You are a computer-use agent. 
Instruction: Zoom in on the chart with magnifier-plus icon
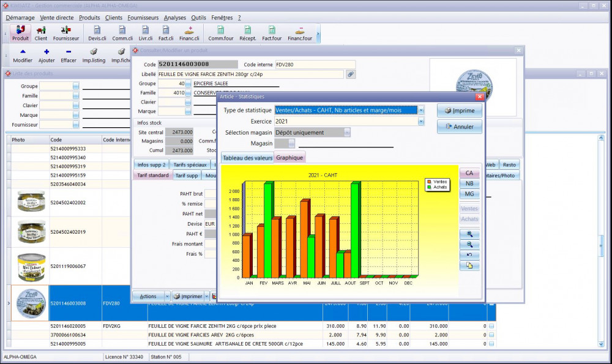(x=469, y=234)
